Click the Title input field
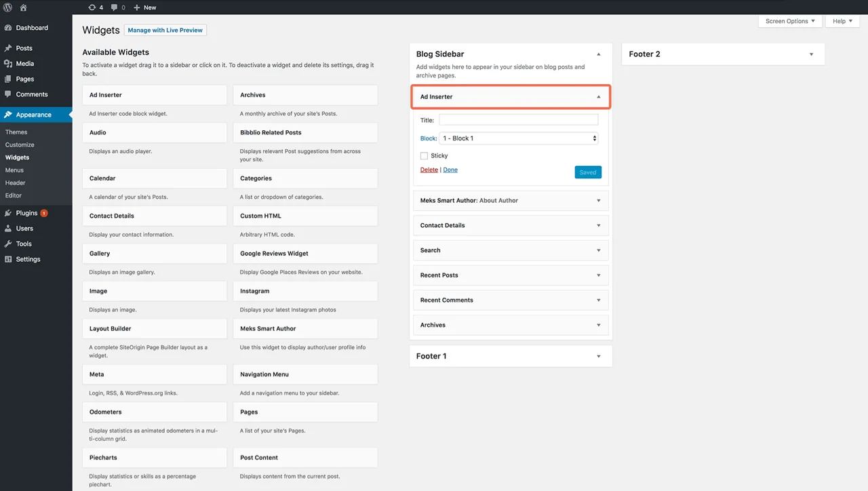 pos(519,120)
